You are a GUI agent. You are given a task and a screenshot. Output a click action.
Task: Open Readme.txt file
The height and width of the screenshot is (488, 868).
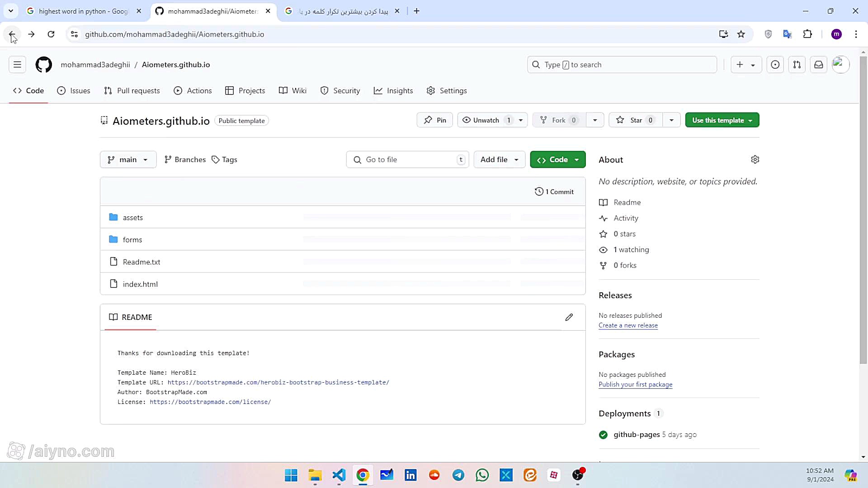coord(142,262)
